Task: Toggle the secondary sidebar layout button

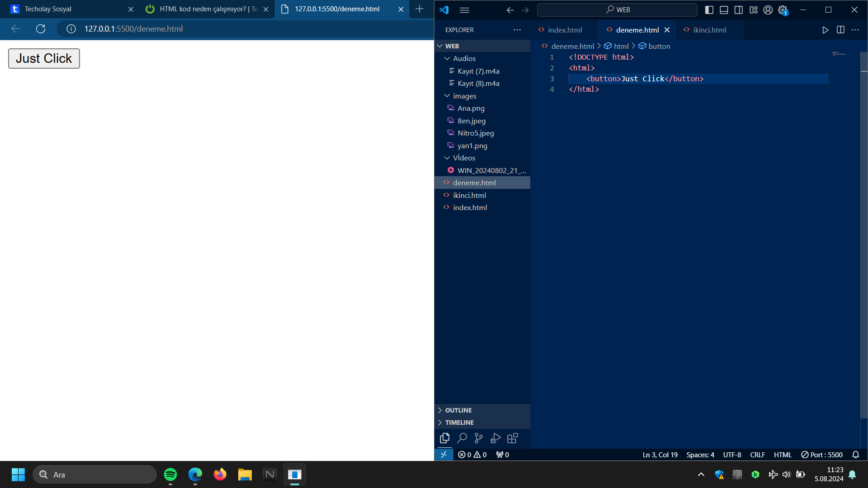Action: tap(739, 10)
